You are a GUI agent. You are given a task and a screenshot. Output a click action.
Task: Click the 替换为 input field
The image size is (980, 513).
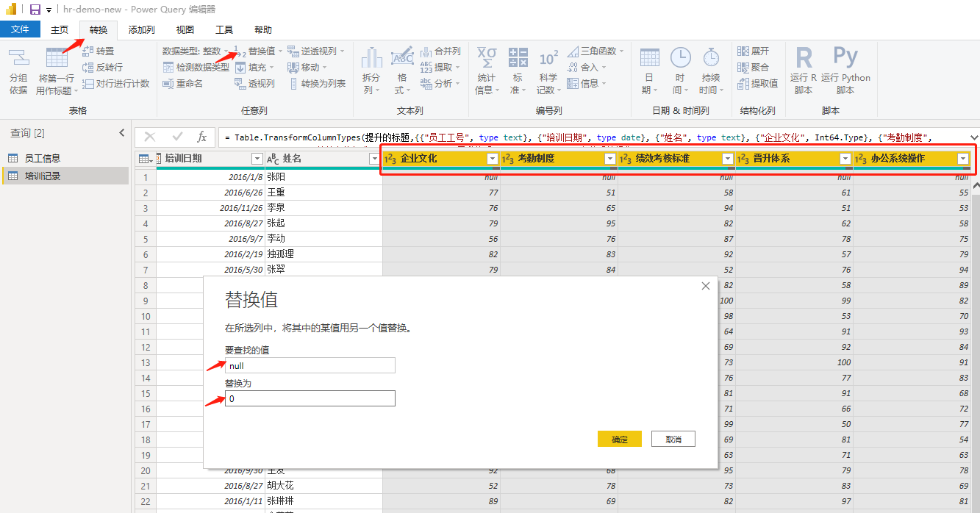pos(310,398)
